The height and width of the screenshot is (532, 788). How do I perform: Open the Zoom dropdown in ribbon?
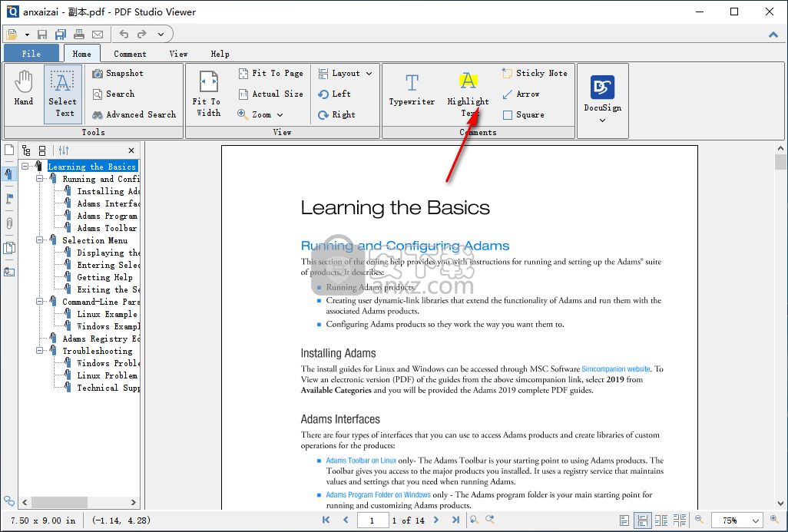(x=260, y=114)
